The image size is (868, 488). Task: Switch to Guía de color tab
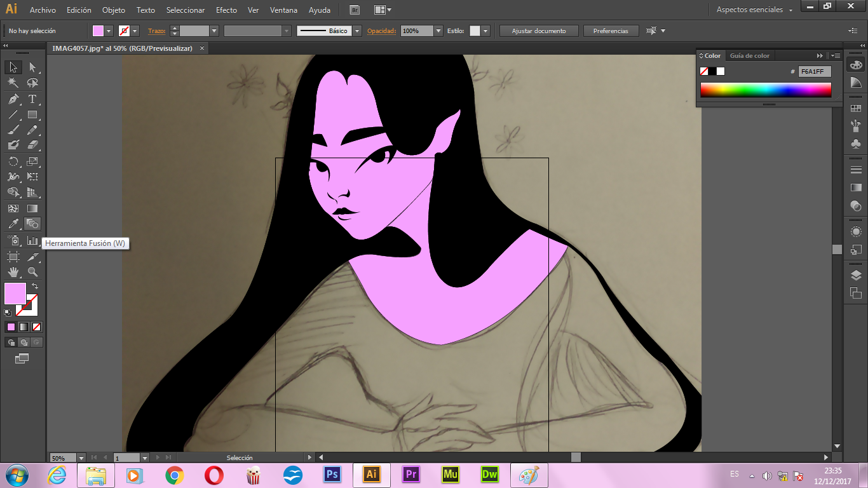(x=749, y=55)
